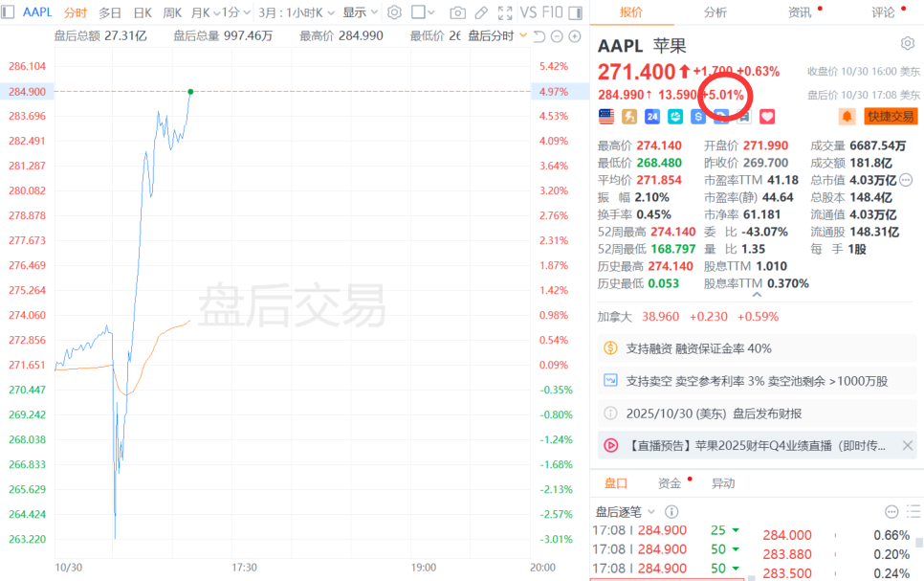Dismiss the live broadcast preview banner
924x581 pixels.
click(907, 445)
